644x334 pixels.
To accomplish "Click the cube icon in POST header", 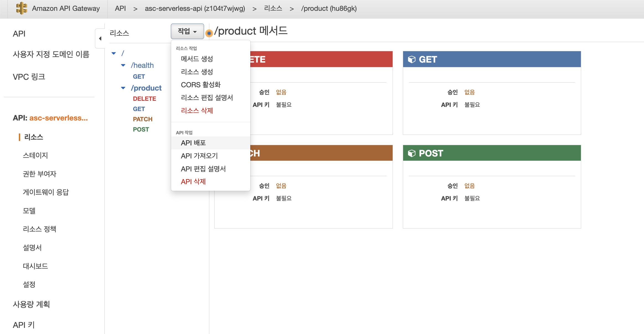I will (x=412, y=153).
